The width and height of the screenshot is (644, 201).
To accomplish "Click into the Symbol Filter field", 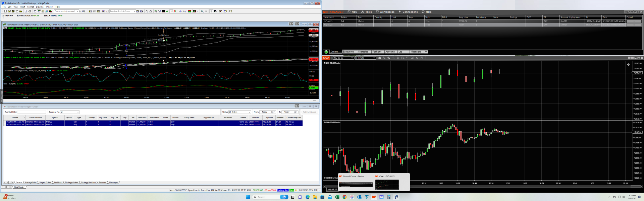I will point(32,112).
